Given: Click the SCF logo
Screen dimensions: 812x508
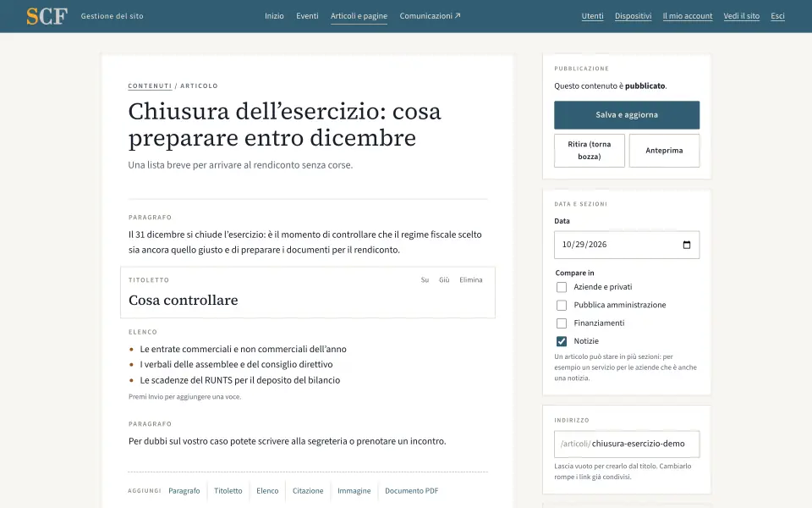Looking at the screenshot, I should (47, 16).
